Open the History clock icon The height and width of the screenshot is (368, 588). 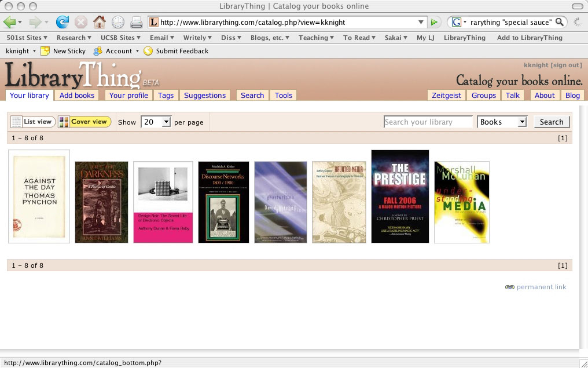[117, 22]
